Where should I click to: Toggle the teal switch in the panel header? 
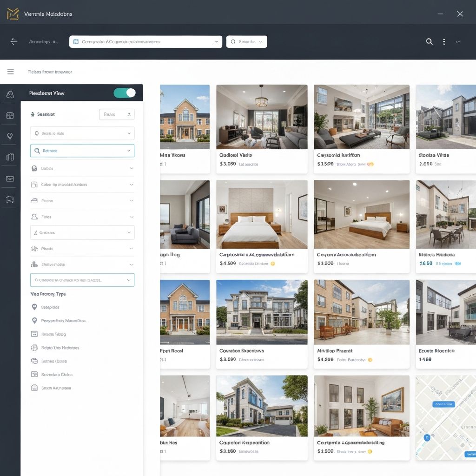point(125,93)
